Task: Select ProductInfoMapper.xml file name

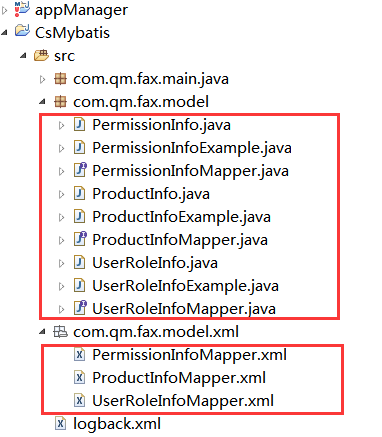Action: pyautogui.click(x=179, y=378)
